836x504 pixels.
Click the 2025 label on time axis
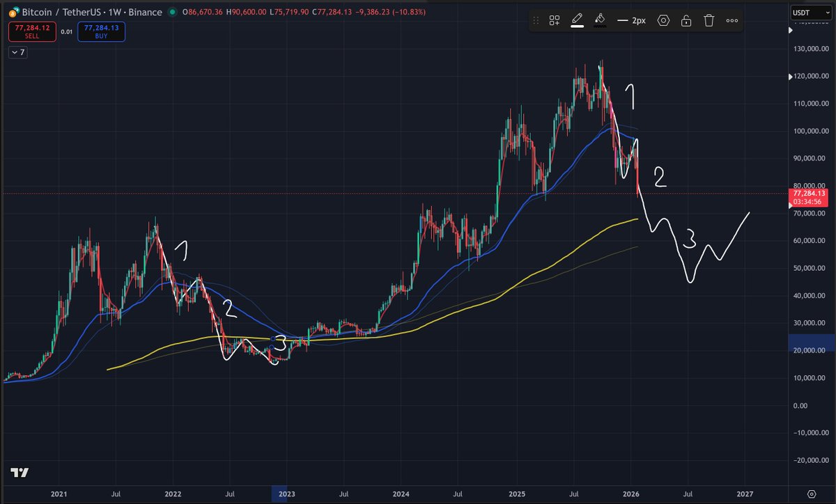(516, 494)
